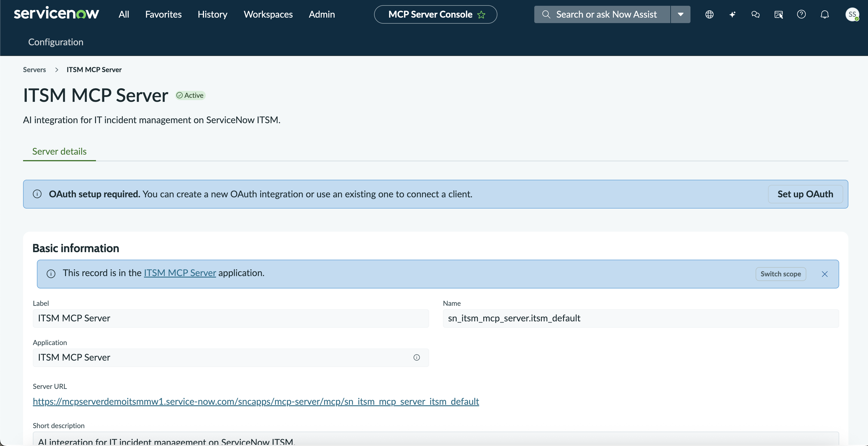
Task: Expand the search options dropdown arrow
Action: point(680,14)
